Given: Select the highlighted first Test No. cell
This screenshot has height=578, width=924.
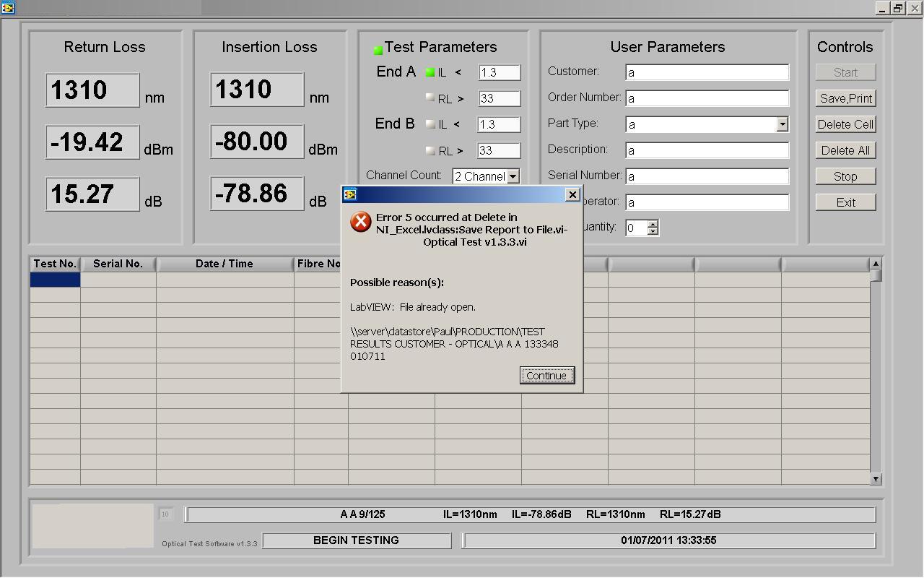Looking at the screenshot, I should 55,280.
